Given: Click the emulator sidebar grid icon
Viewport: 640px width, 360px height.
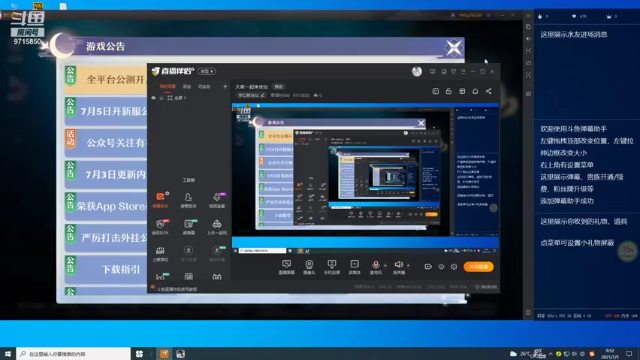Looking at the screenshot, I should pyautogui.click(x=528, y=94).
